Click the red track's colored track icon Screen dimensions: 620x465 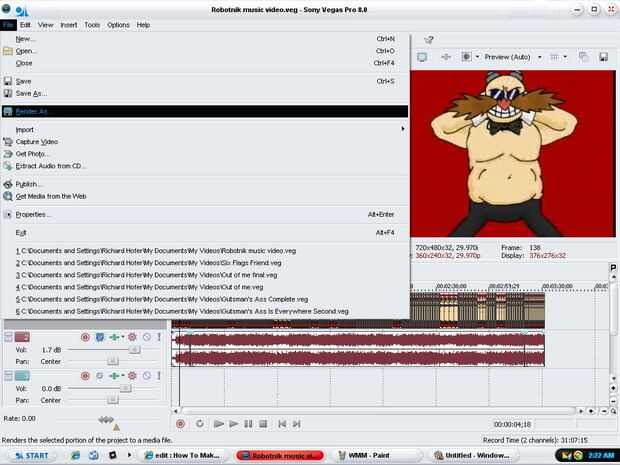point(22,337)
